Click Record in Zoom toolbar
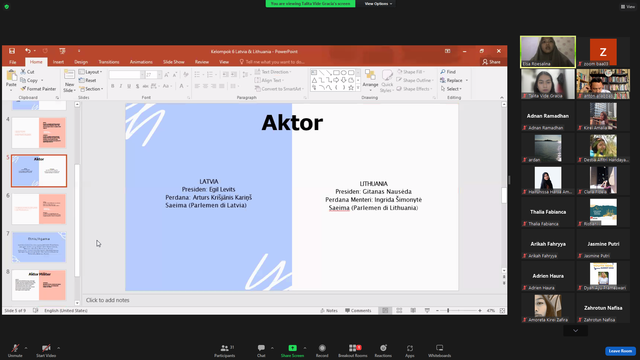The width and height of the screenshot is (640, 360). tap(322, 350)
